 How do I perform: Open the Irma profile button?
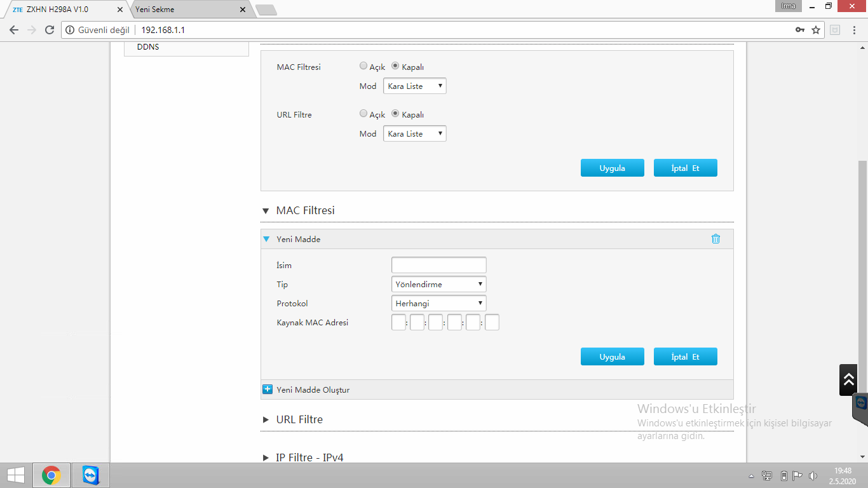coord(789,6)
